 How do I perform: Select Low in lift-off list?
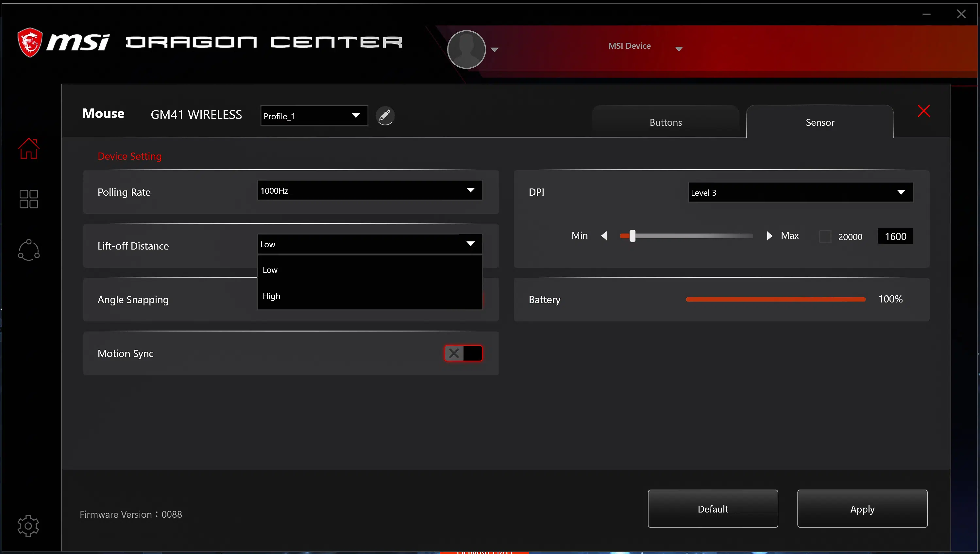click(370, 270)
